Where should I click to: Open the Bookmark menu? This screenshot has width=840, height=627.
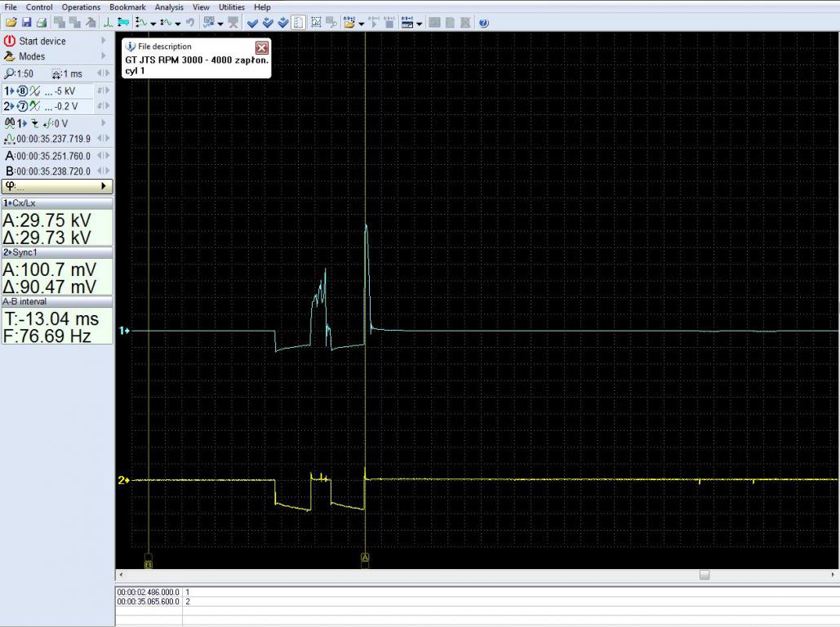127,7
